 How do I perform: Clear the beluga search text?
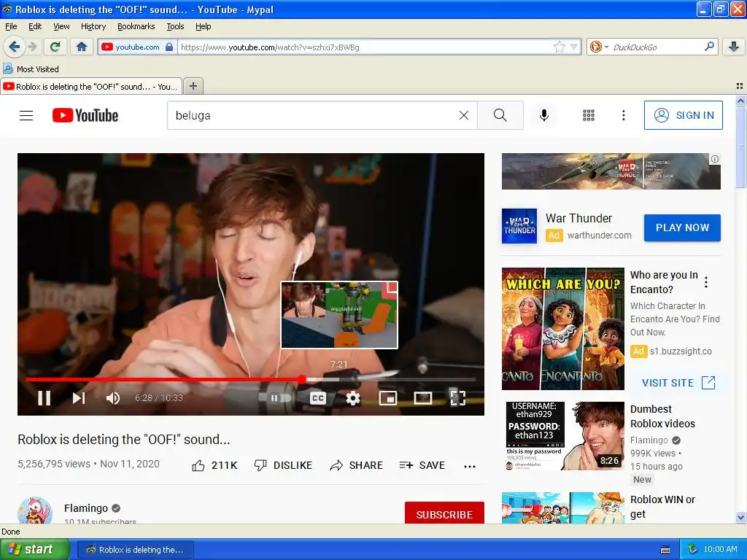[x=463, y=115]
